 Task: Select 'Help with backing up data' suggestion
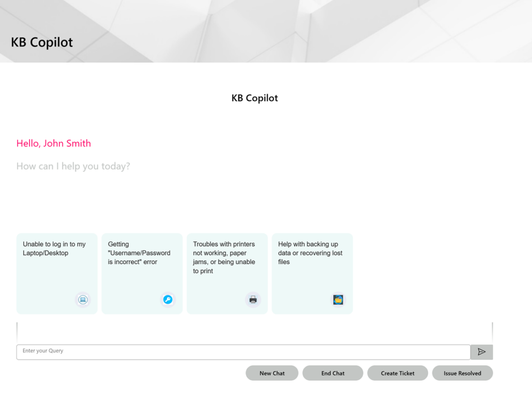(312, 274)
